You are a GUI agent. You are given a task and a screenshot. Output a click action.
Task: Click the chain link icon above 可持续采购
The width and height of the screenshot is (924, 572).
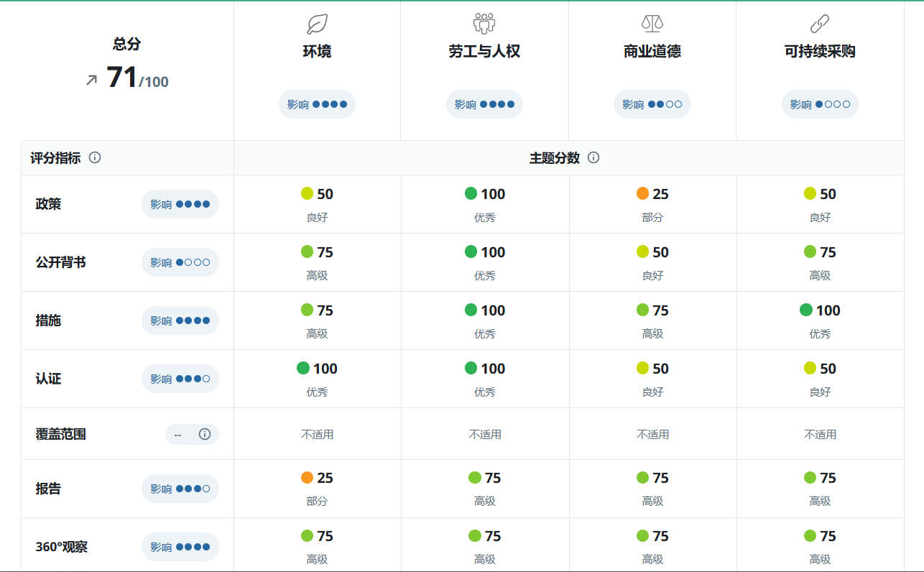[820, 24]
